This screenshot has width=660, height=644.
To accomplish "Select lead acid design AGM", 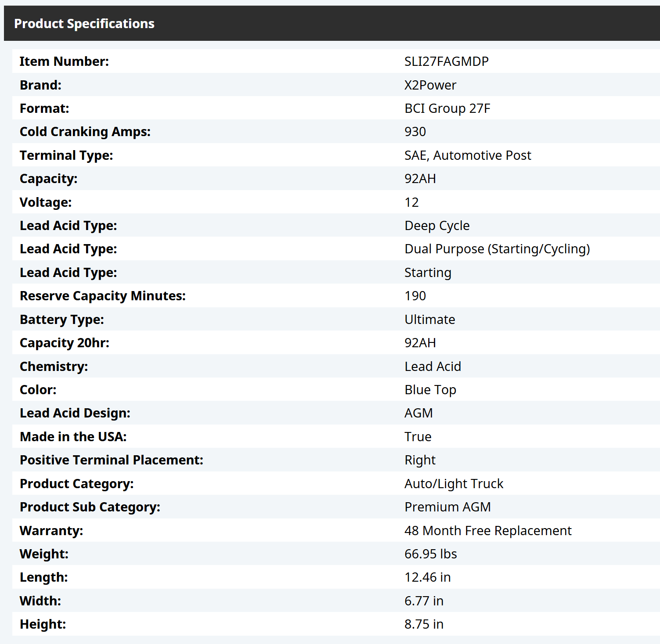I will click(418, 413).
